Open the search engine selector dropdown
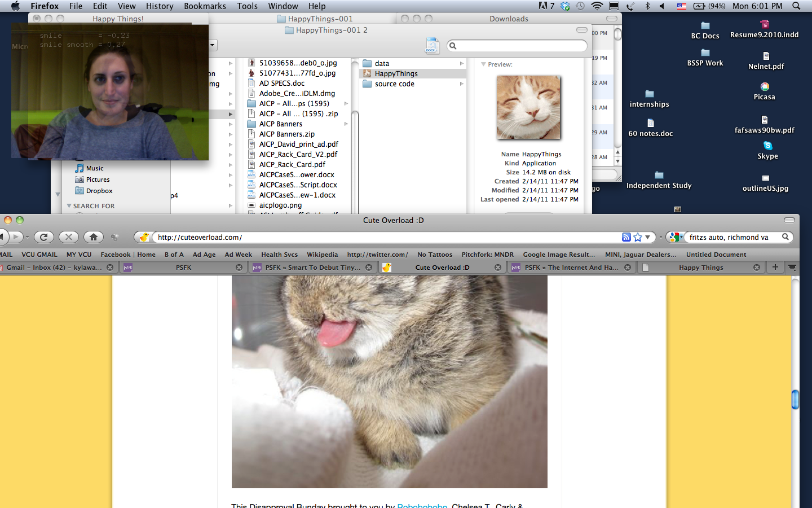Image resolution: width=812 pixels, height=508 pixels. pyautogui.click(x=676, y=237)
